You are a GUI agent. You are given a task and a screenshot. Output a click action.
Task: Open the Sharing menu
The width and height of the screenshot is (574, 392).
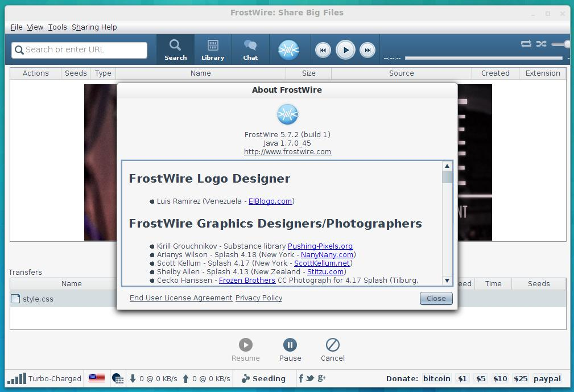point(85,27)
